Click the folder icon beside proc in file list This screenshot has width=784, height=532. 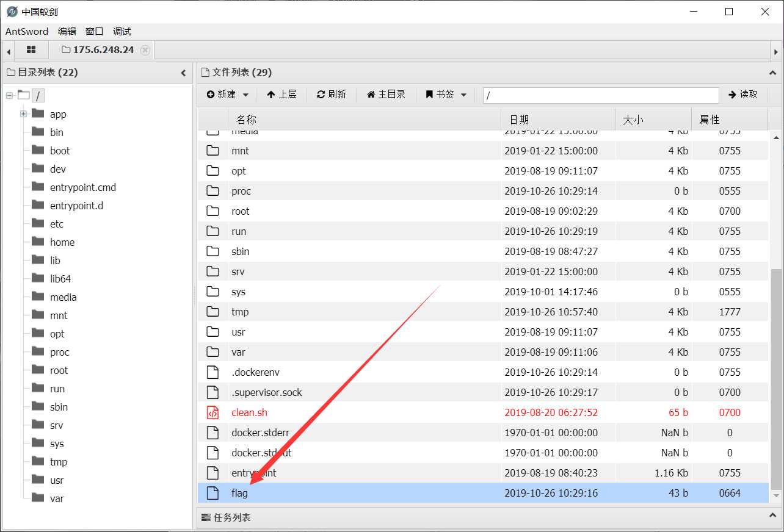(212, 191)
